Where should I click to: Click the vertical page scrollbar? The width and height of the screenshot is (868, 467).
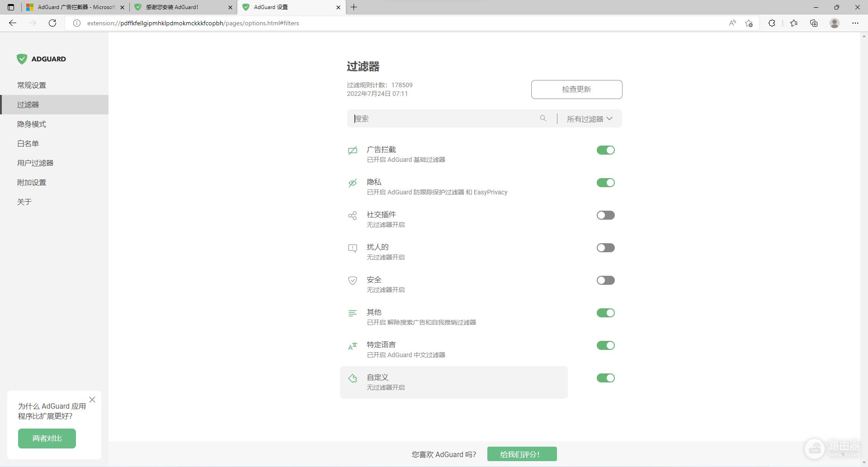[x=864, y=249]
